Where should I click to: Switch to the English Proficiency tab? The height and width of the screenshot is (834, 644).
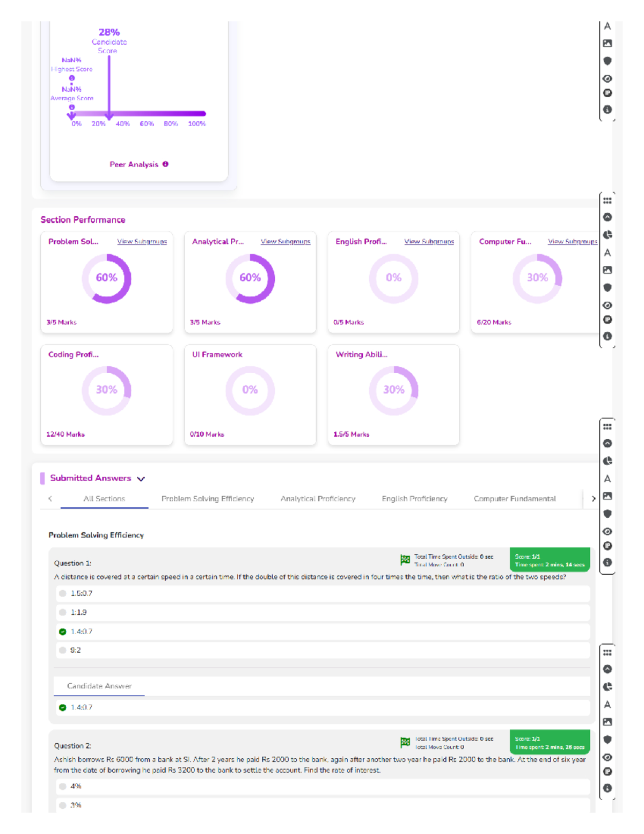[414, 499]
